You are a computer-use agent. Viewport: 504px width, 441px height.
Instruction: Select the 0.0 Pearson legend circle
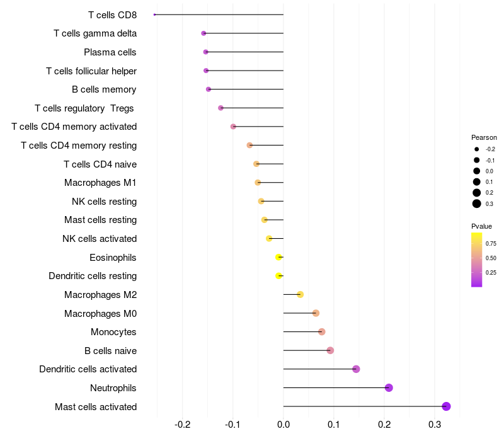477,171
